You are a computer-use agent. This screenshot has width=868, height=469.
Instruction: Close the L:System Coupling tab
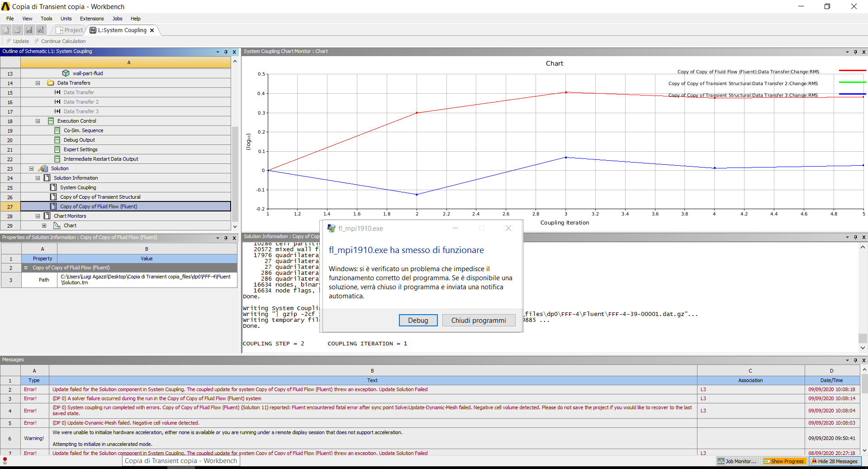[152, 30]
